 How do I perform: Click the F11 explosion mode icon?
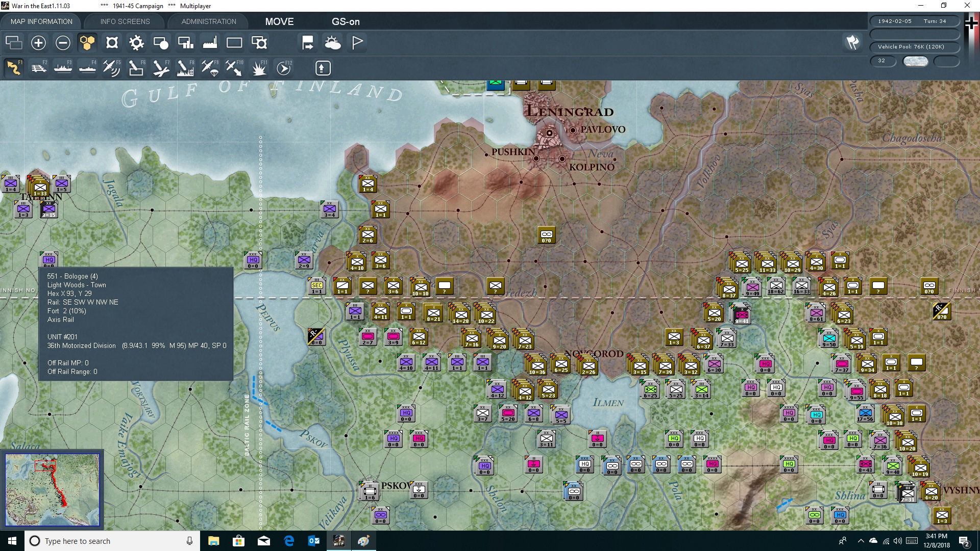pyautogui.click(x=259, y=68)
